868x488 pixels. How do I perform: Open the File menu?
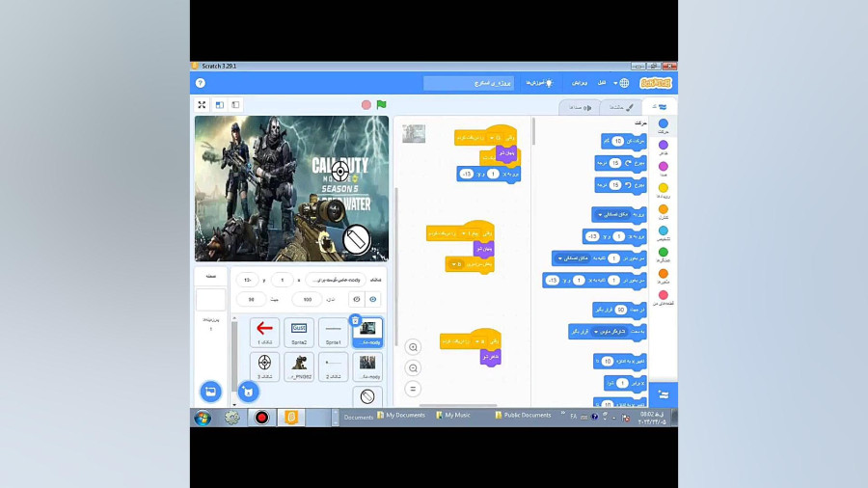click(x=602, y=83)
